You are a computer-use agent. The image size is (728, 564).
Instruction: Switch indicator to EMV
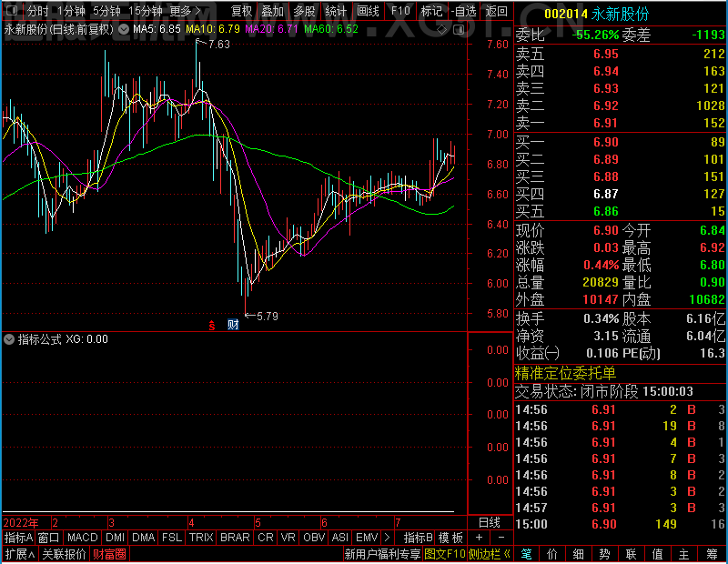367,538
